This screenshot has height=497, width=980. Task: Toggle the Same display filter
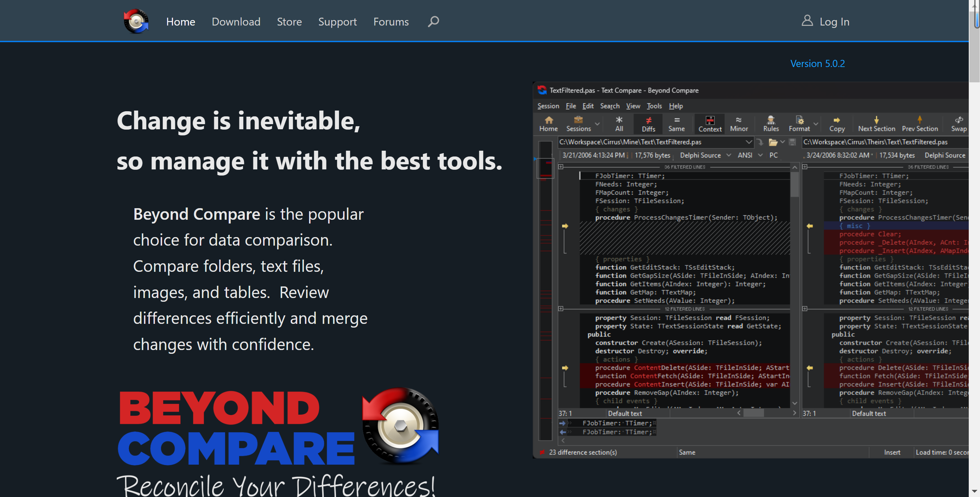click(676, 124)
